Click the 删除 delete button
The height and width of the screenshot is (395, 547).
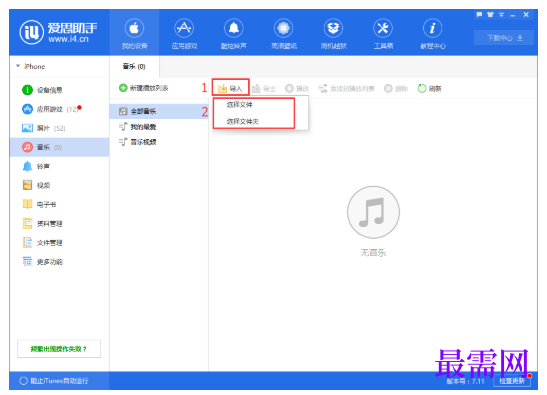(x=396, y=89)
